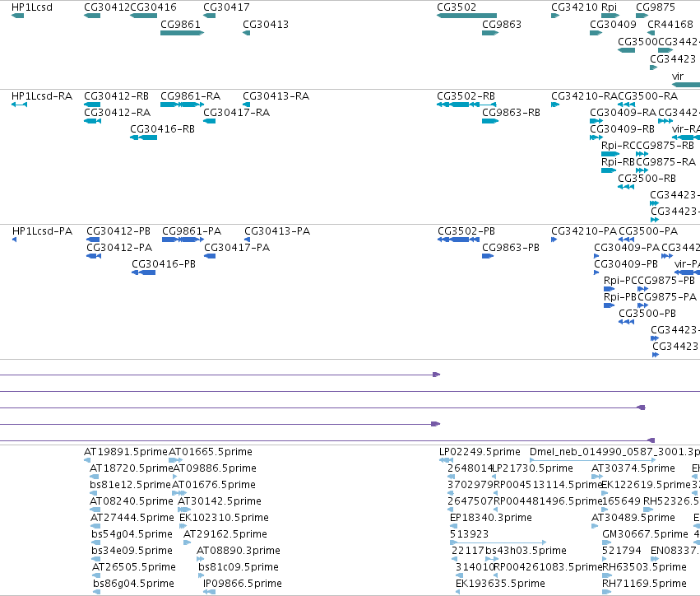The height and width of the screenshot is (596, 700).
Task: Select the CG30409-PB protein label
Action: click(x=626, y=264)
